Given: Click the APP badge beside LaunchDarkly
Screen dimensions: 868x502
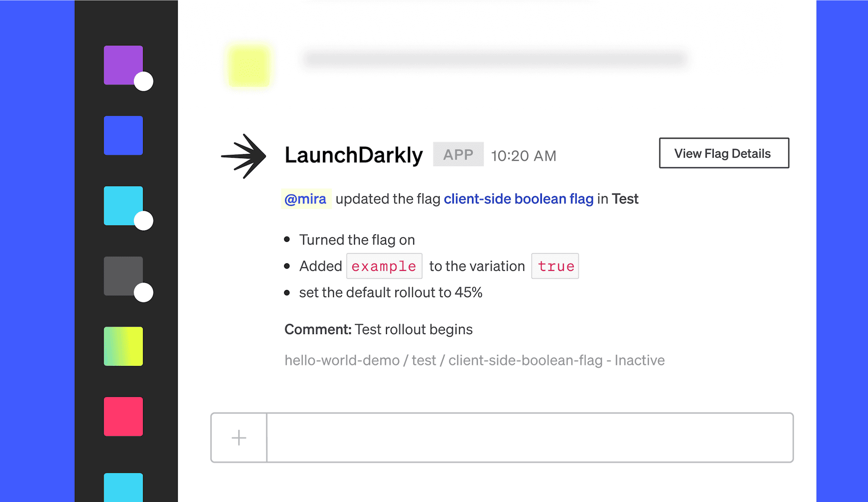Looking at the screenshot, I should click(x=458, y=155).
